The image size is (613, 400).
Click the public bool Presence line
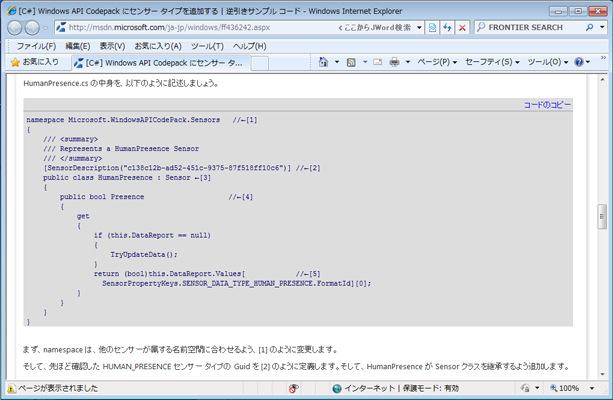[156, 197]
